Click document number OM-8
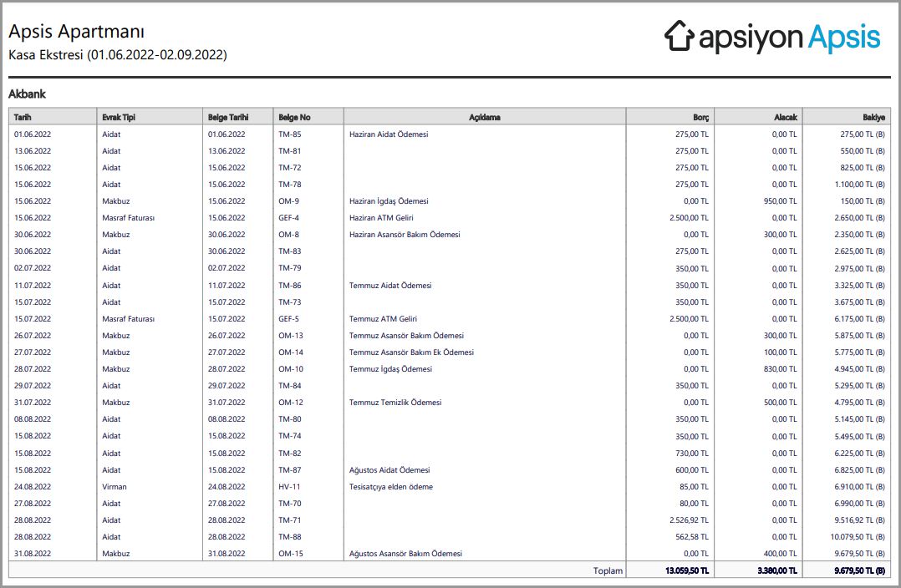Screen dimensions: 901x588 [288, 234]
